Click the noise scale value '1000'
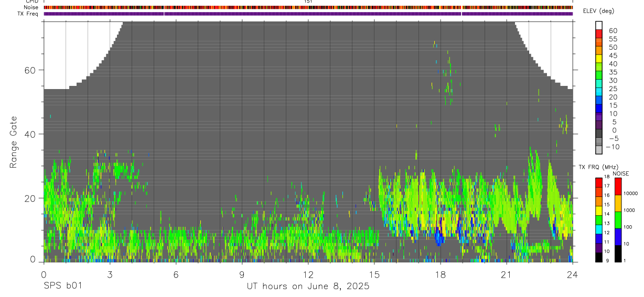 click(x=630, y=210)
